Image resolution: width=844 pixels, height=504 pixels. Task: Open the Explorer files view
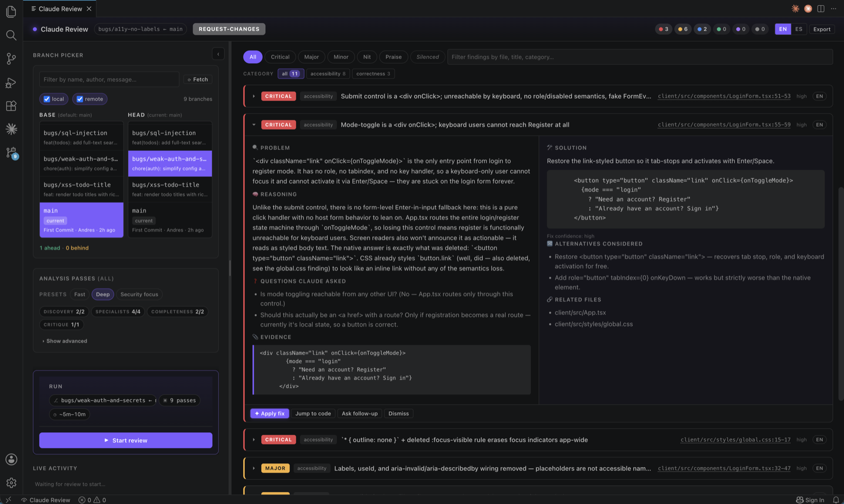pyautogui.click(x=11, y=11)
